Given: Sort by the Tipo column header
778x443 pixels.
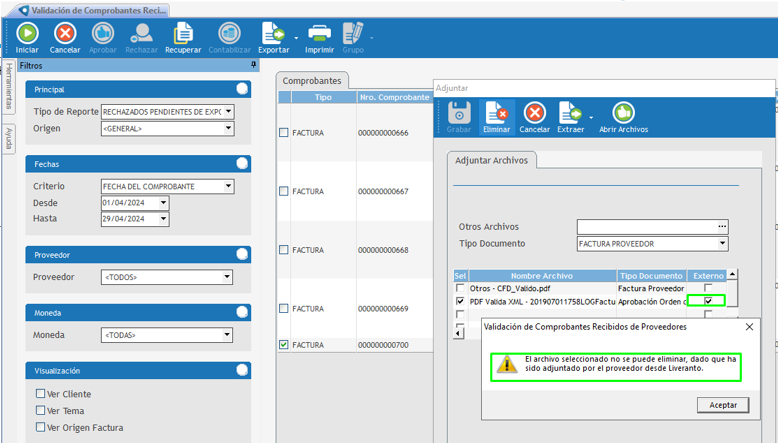Looking at the screenshot, I should pyautogui.click(x=323, y=97).
